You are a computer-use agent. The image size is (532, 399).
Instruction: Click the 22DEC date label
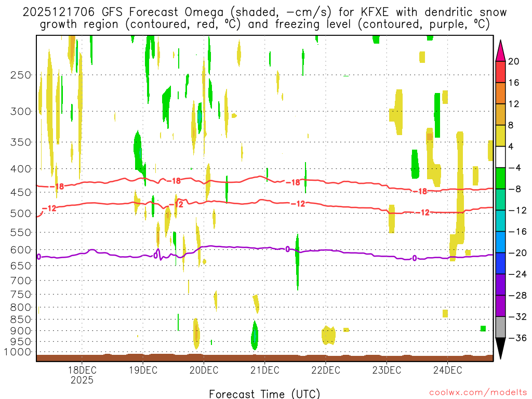coord(326,370)
